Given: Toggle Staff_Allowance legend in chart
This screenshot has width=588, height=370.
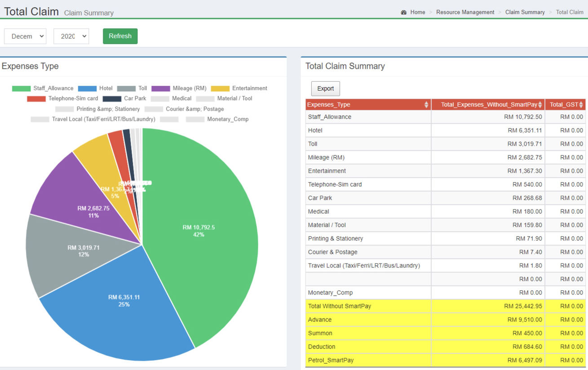Looking at the screenshot, I should (x=43, y=89).
